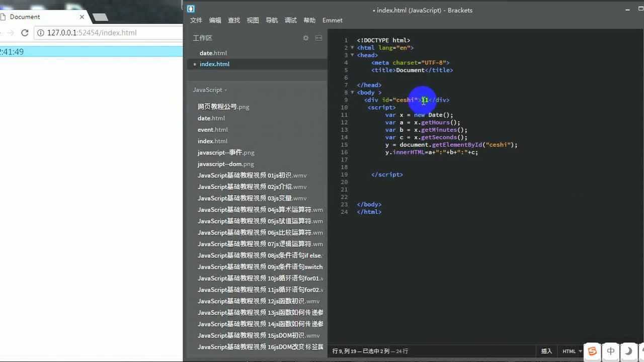Click the 工作区 working set header
The width and height of the screenshot is (644, 362).
(203, 38)
